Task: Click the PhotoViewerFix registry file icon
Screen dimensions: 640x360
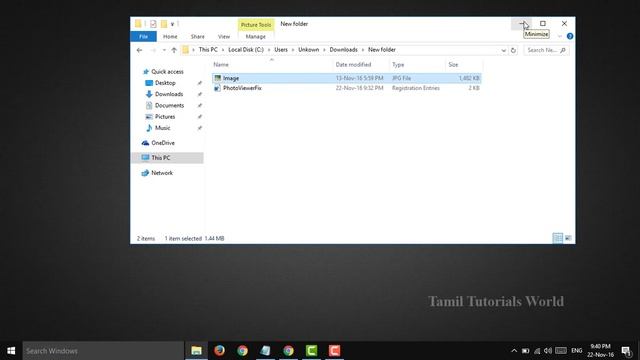Action: [x=218, y=88]
